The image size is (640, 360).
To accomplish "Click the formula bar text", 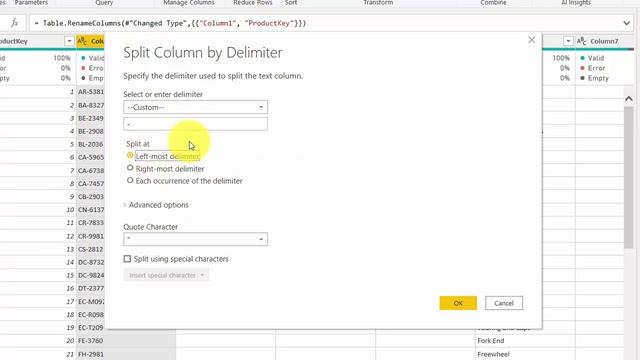I will [x=170, y=23].
